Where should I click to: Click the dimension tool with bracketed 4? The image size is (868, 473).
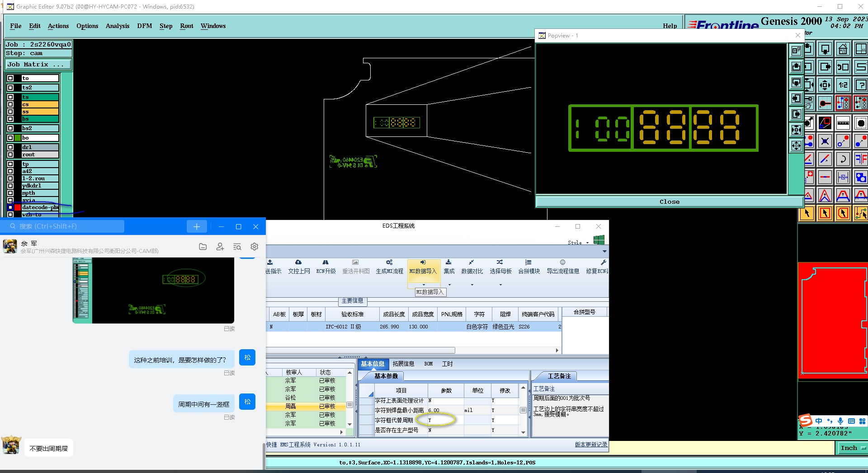point(843,177)
